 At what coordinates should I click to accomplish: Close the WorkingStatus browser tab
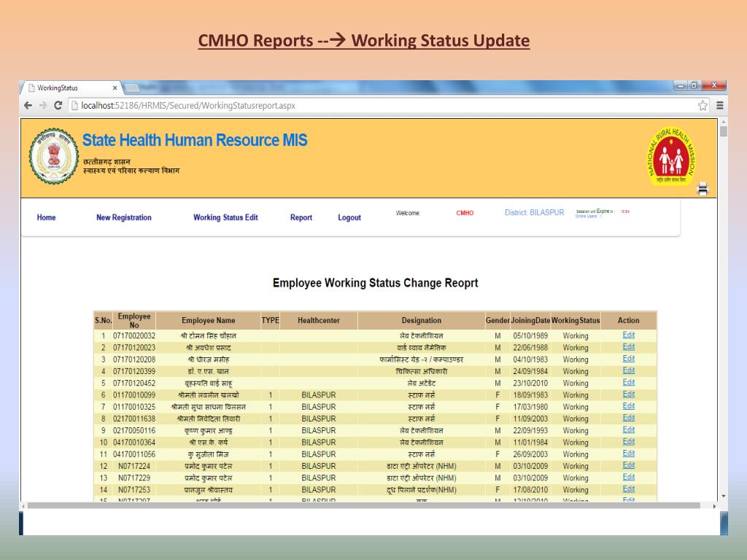pyautogui.click(x=115, y=87)
